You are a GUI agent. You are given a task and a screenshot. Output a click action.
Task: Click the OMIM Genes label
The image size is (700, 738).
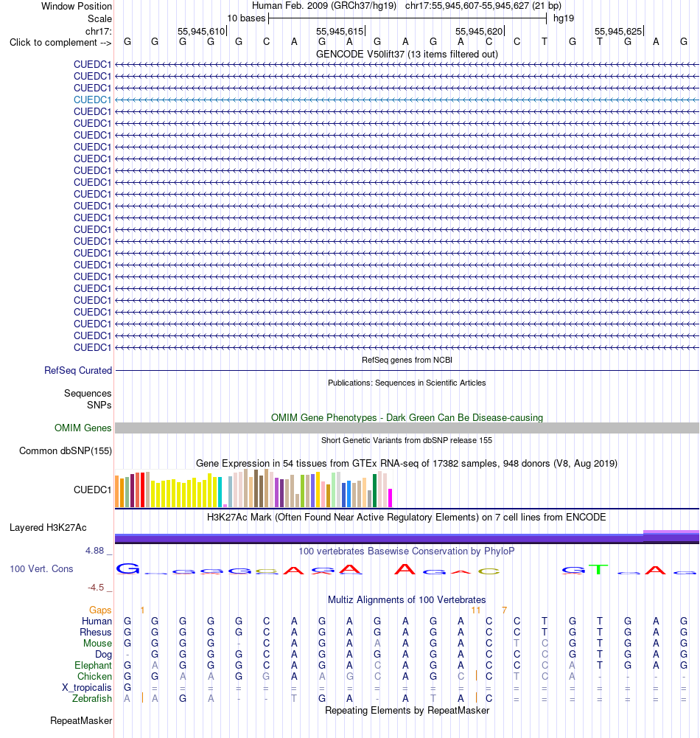[x=83, y=428]
